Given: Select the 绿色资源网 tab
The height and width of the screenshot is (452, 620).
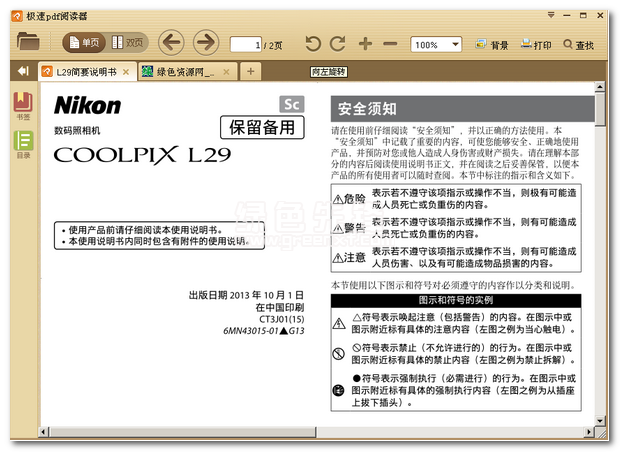Looking at the screenshot, I should pos(188,72).
